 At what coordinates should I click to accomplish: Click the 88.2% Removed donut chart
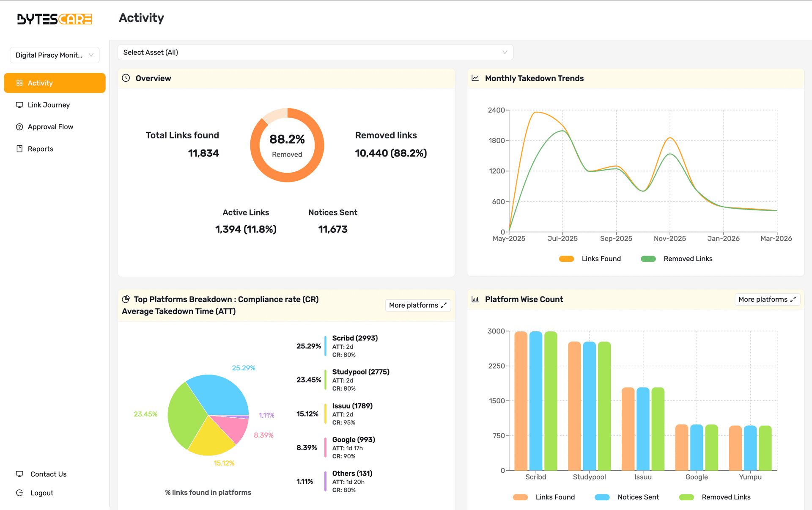coord(287,145)
